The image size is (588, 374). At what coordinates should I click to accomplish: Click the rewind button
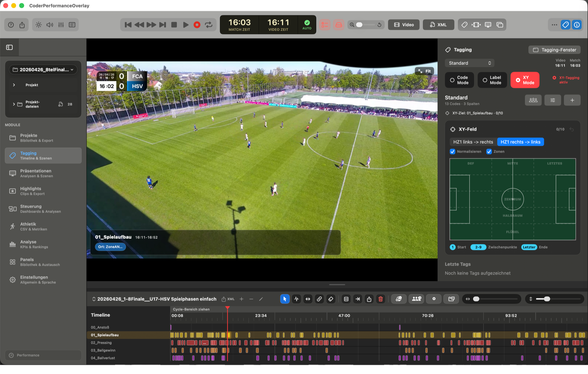(x=139, y=25)
